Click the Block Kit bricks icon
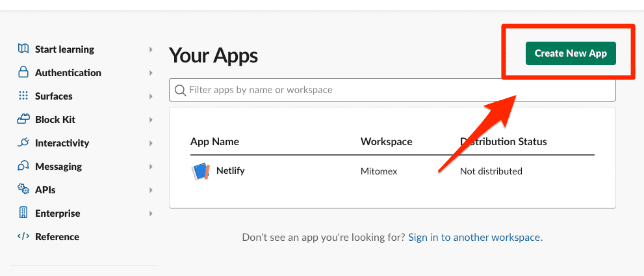The image size is (644, 276). [x=23, y=119]
